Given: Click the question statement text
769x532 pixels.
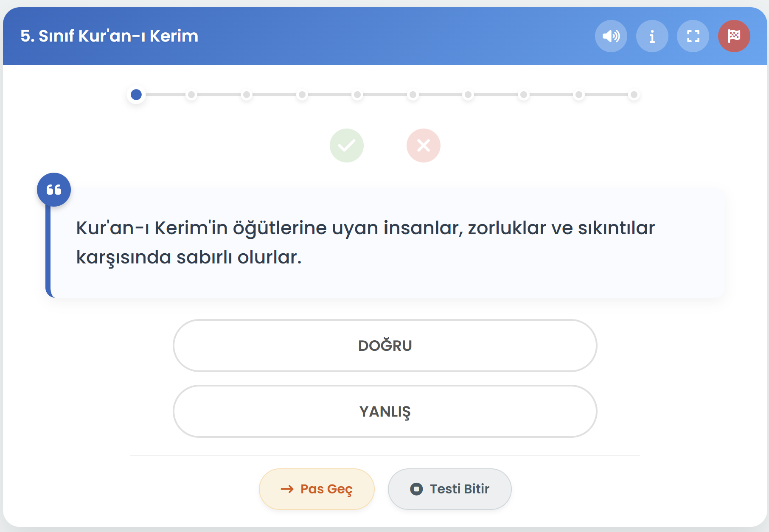Looking at the screenshot, I should pos(365,242).
